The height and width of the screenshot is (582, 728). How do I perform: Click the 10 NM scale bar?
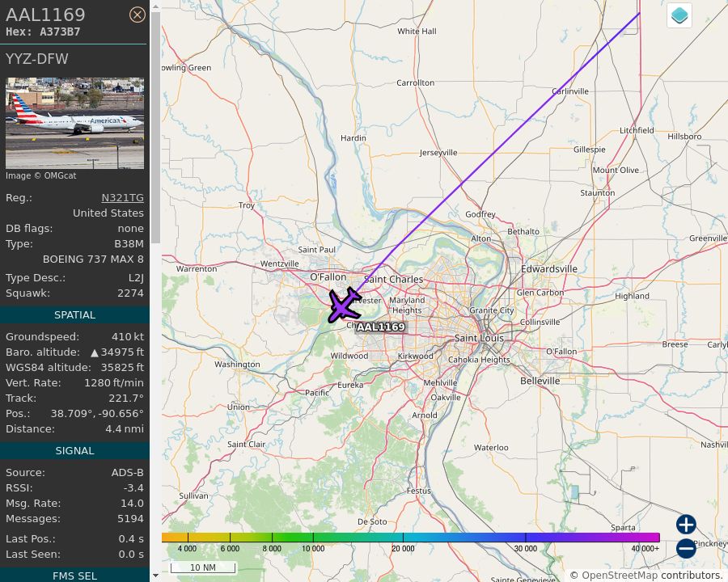point(203,567)
